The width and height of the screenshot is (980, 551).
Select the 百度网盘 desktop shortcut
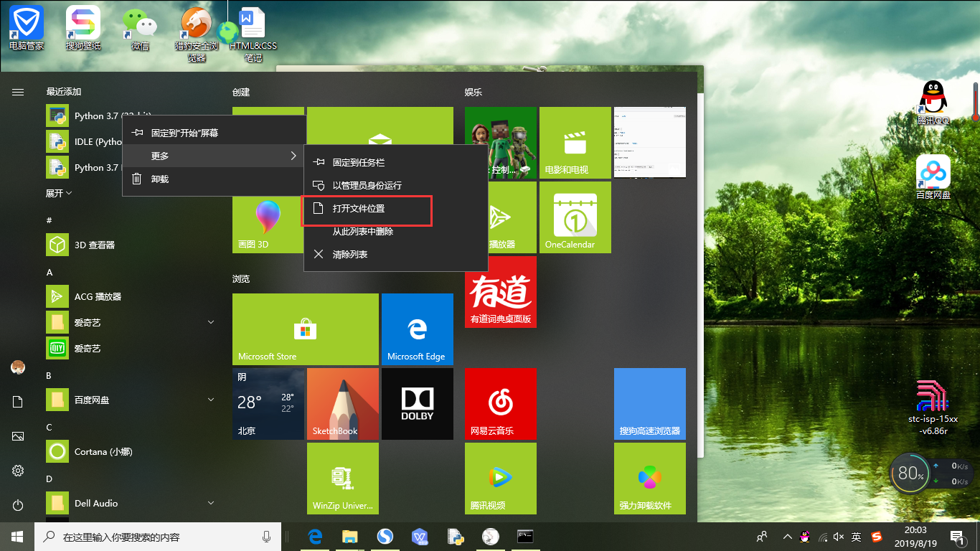coord(933,176)
